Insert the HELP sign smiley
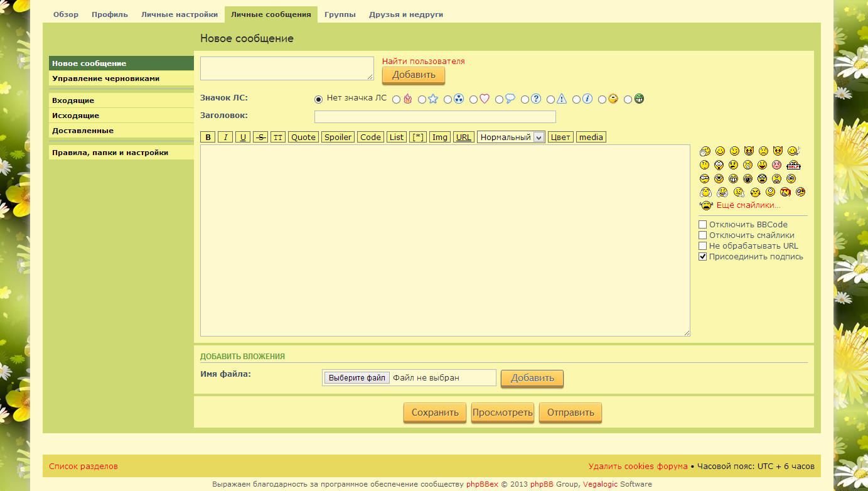 [x=793, y=165]
